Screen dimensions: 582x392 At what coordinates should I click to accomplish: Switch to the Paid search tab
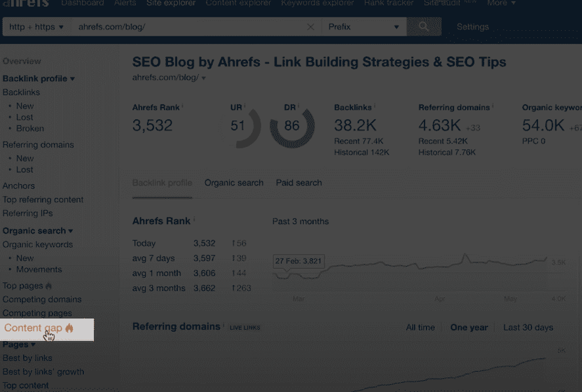point(299,183)
